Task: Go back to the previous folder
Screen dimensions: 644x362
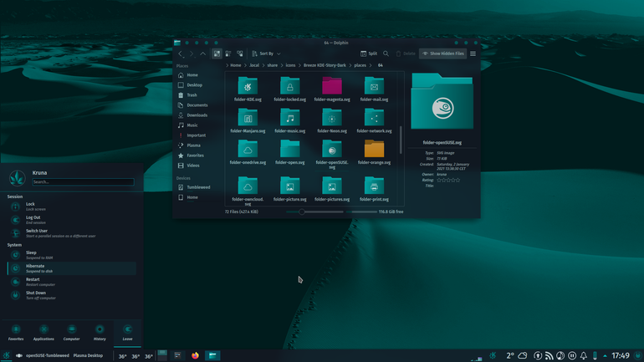Action: coord(181,54)
